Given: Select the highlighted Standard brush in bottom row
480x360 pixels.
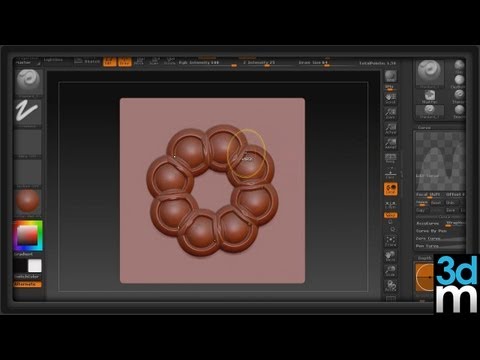Looking at the screenshot, I should click(x=430, y=111).
